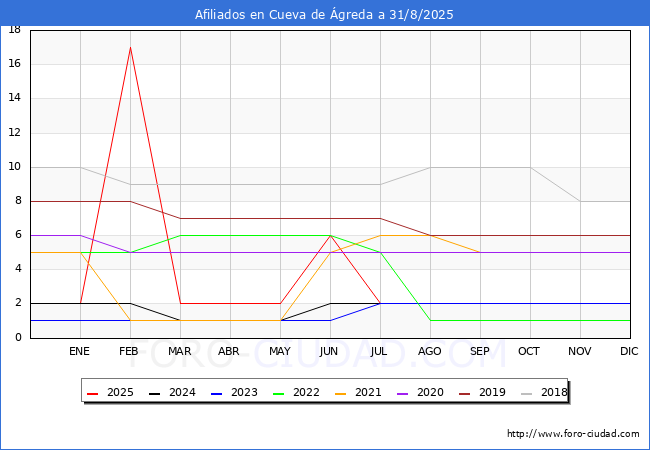Click the orange 2021 legend swatch

coord(340,393)
